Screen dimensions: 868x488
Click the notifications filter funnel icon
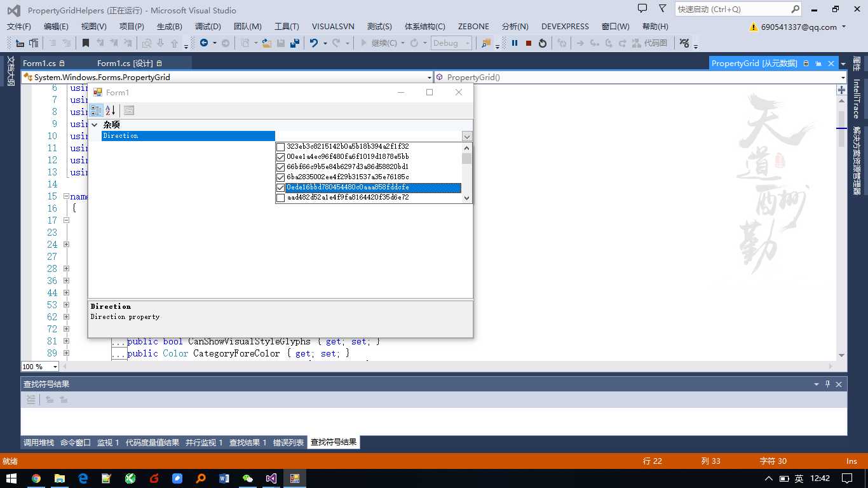click(x=663, y=9)
